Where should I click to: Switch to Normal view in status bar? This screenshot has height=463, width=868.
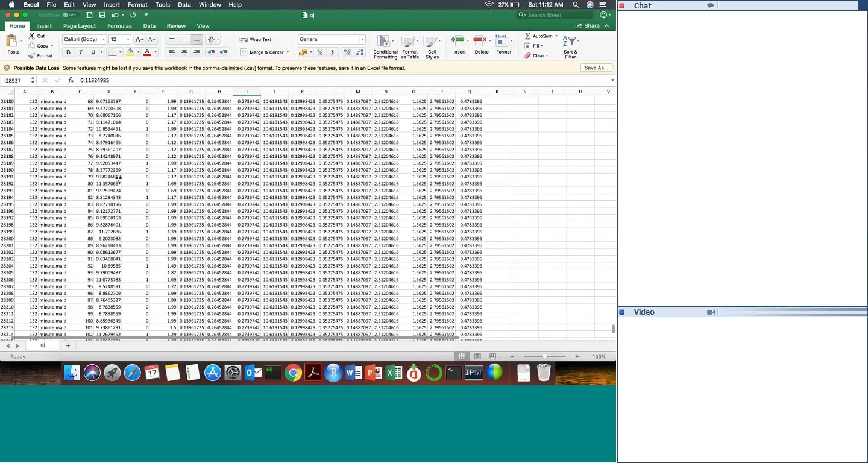462,356
